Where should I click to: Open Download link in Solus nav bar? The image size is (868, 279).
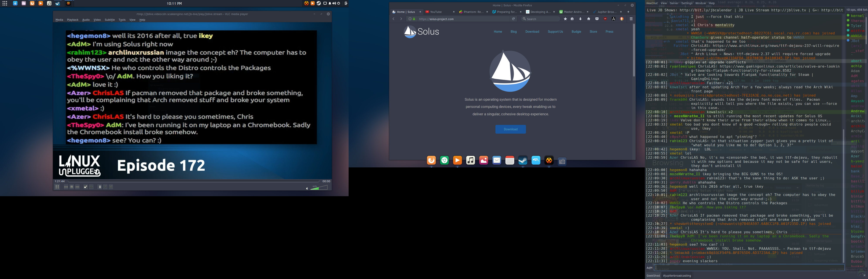tap(532, 32)
